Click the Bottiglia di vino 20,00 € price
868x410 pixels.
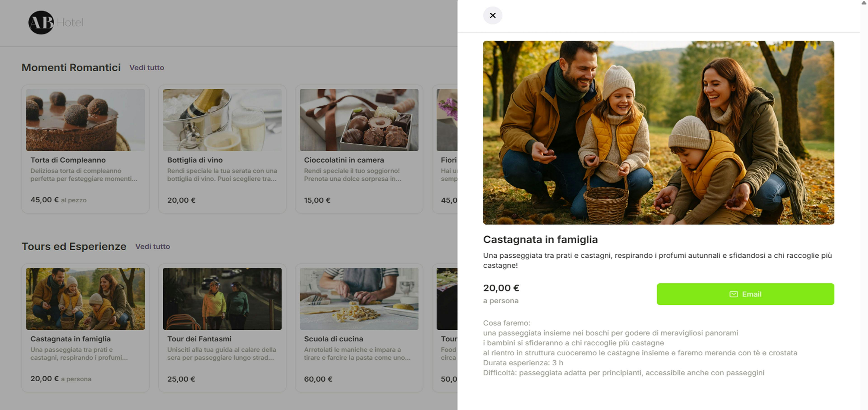coord(181,200)
